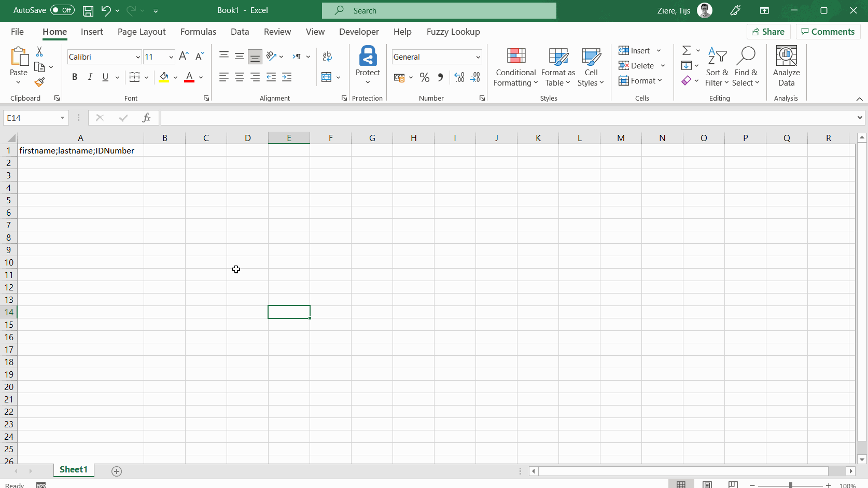Select the Sheet1 worksheet tab

(74, 469)
